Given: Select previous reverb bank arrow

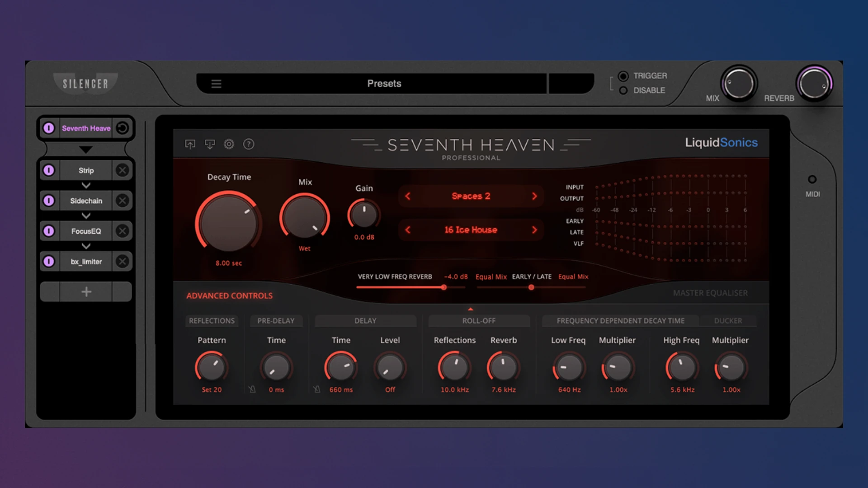Looking at the screenshot, I should tap(408, 196).
